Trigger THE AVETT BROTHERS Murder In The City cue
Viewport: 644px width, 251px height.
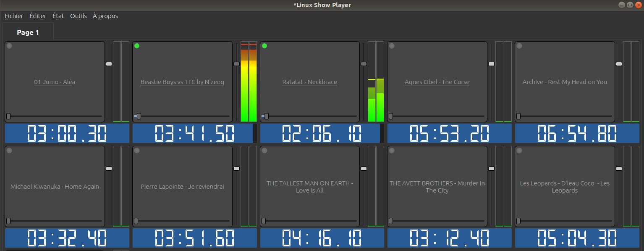pos(437,187)
